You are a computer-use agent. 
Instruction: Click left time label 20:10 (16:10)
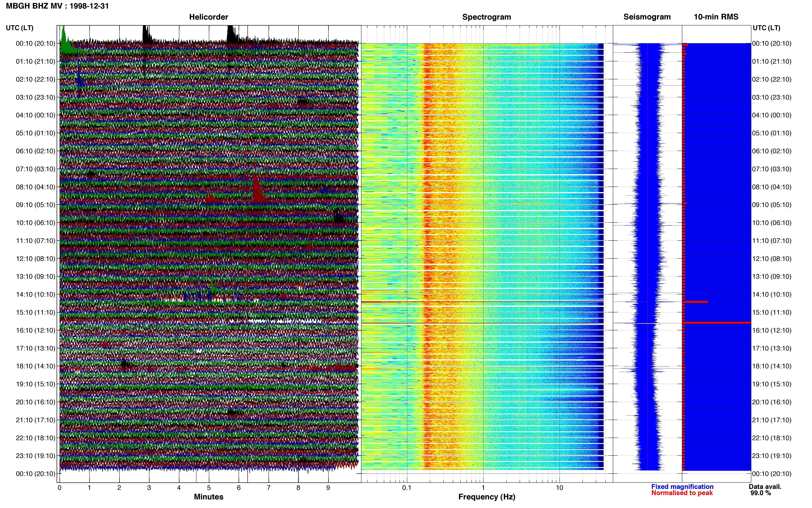pyautogui.click(x=36, y=402)
